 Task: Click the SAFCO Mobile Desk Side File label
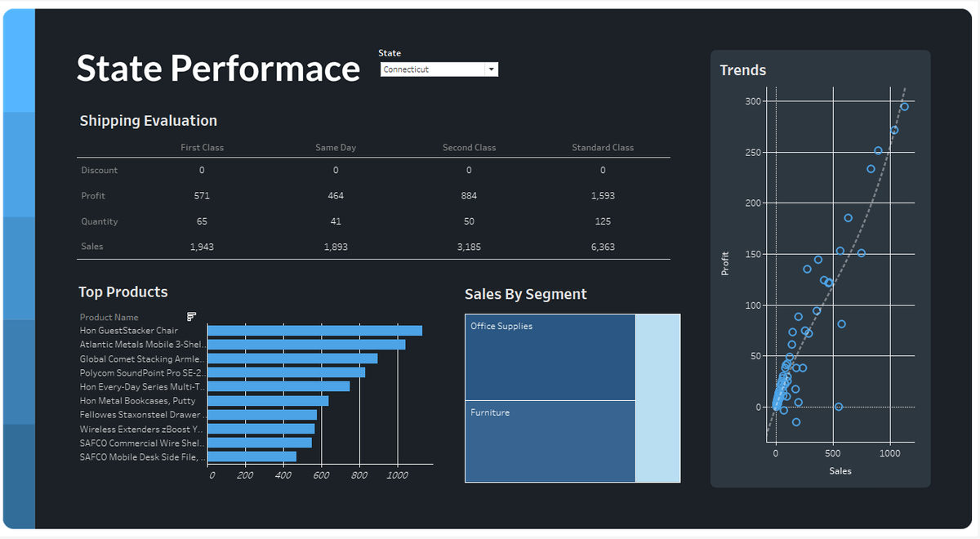click(x=140, y=457)
